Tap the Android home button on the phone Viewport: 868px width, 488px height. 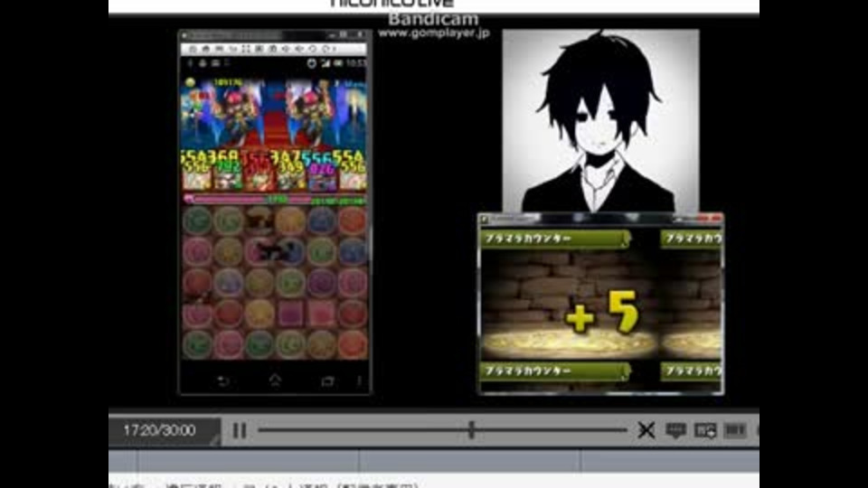tap(275, 380)
